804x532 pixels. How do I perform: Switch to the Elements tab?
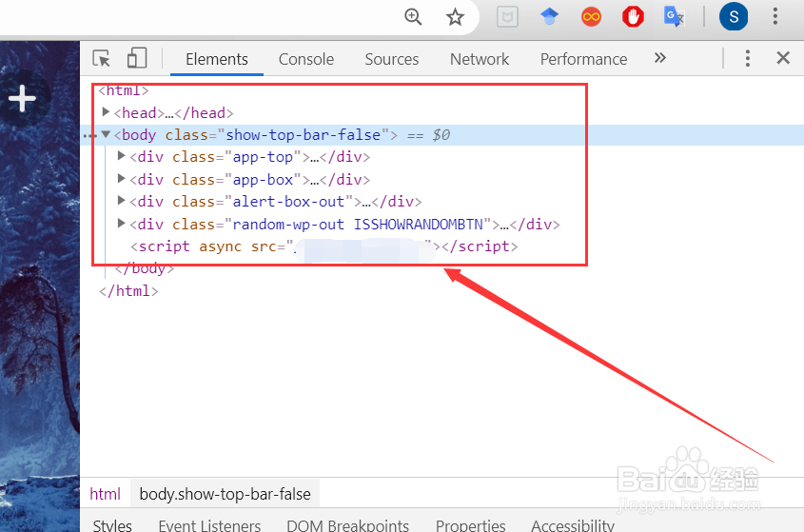(217, 59)
